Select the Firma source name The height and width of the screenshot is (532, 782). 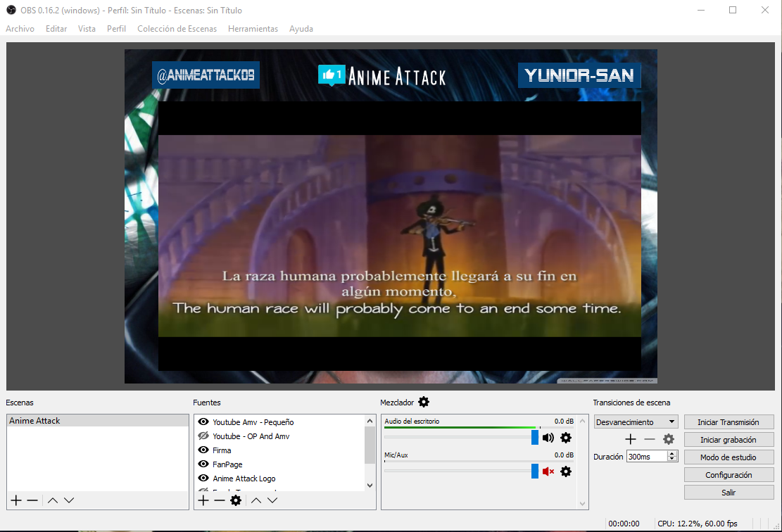(222, 450)
